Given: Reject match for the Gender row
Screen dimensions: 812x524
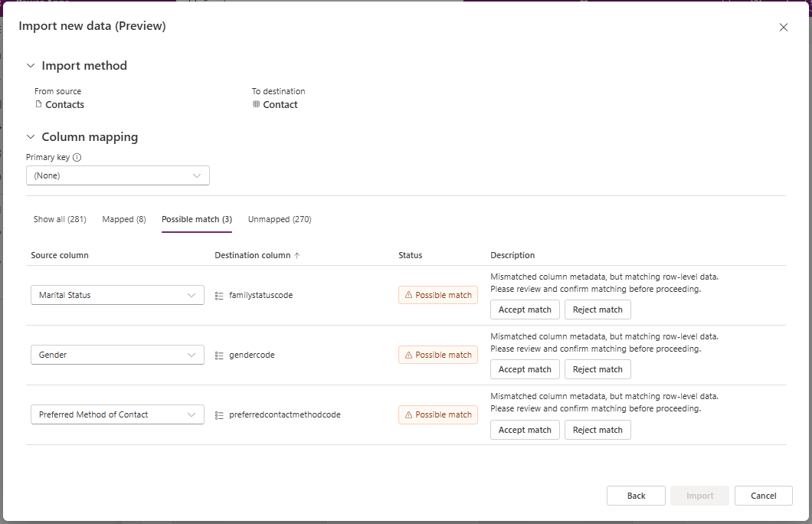Looking at the screenshot, I should pos(598,369).
